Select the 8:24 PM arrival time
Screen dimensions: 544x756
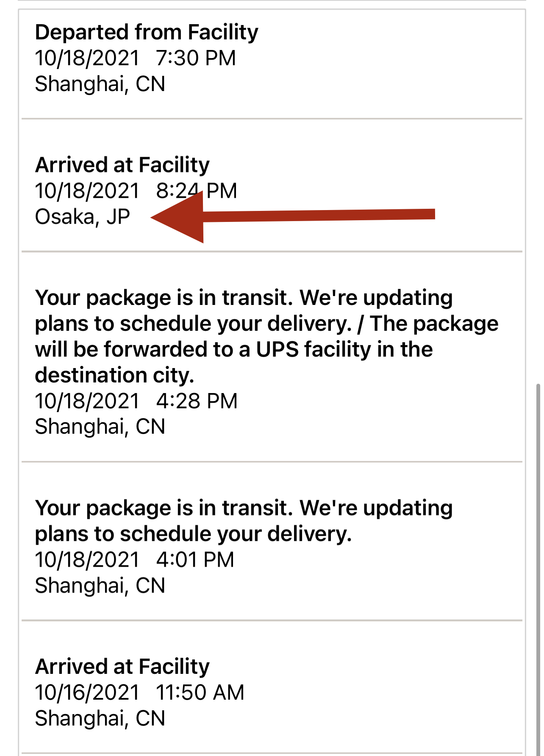coord(196,191)
